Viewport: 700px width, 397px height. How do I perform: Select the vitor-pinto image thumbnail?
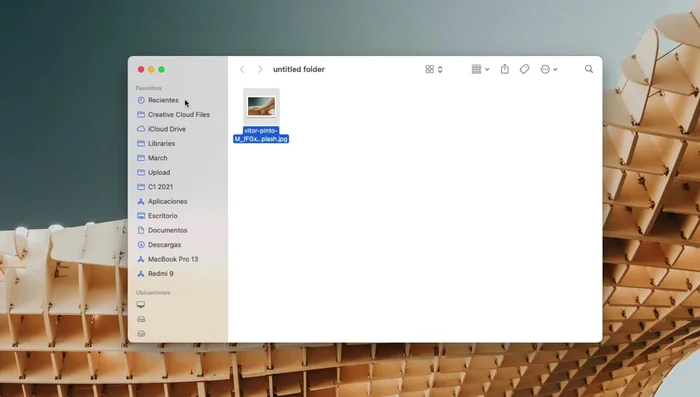tap(261, 106)
